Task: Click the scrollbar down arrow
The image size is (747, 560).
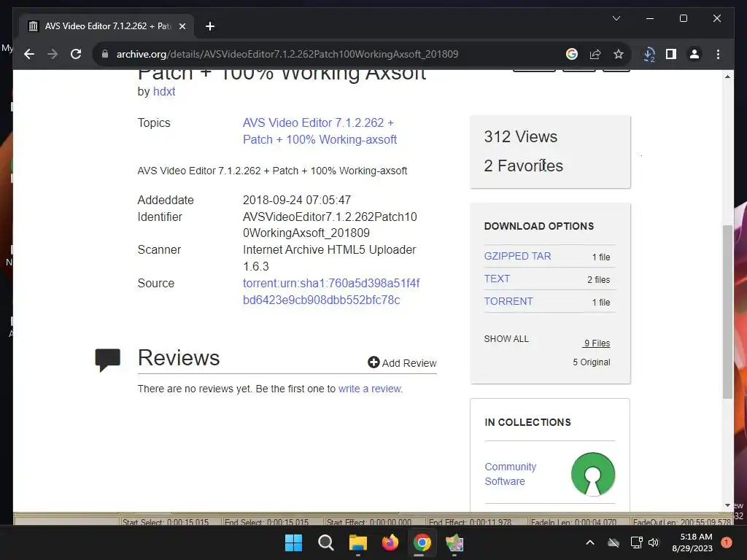Action: (x=727, y=505)
